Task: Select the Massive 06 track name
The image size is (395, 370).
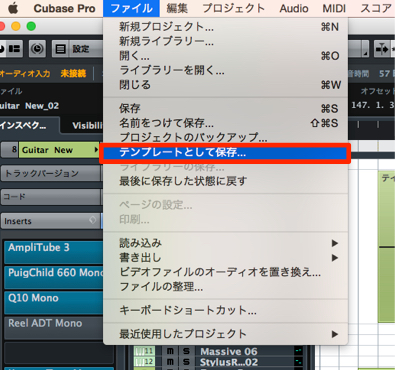Action: [229, 351]
